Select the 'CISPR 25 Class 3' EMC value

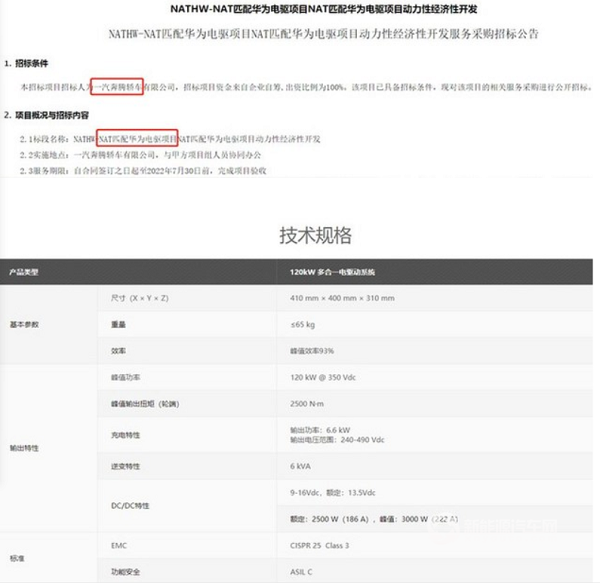331,547
